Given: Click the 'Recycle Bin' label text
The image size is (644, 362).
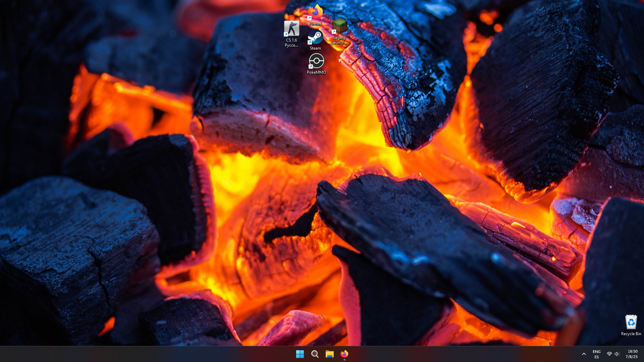Looking at the screenshot, I should (x=631, y=334).
